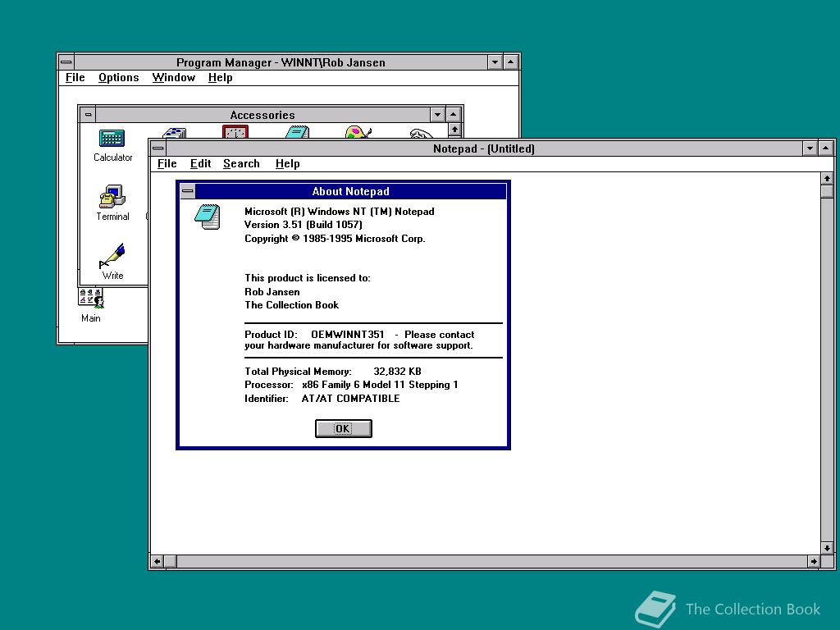Click Accessories scrollbar up arrow
Image resolution: width=840 pixels, height=630 pixels.
pyautogui.click(x=454, y=130)
